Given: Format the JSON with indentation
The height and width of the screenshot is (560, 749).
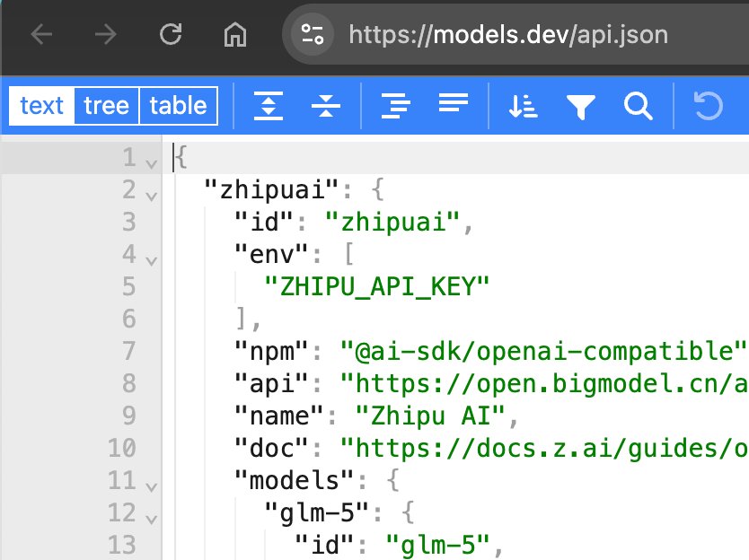Looking at the screenshot, I should 395,106.
